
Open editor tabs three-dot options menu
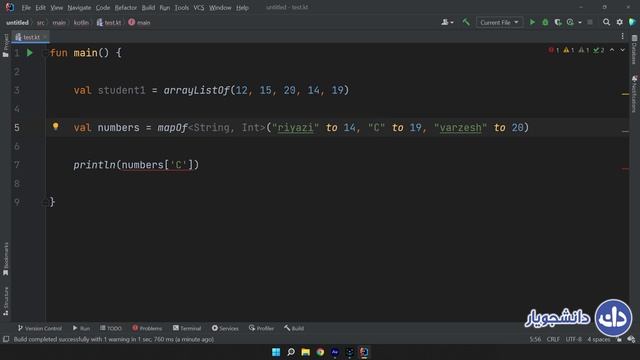click(x=622, y=36)
